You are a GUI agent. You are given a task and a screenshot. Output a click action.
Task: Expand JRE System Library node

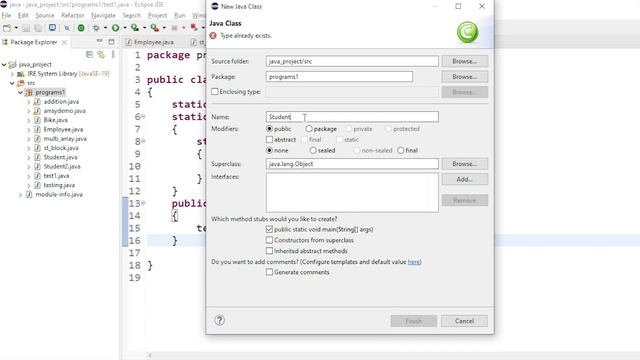point(12,74)
